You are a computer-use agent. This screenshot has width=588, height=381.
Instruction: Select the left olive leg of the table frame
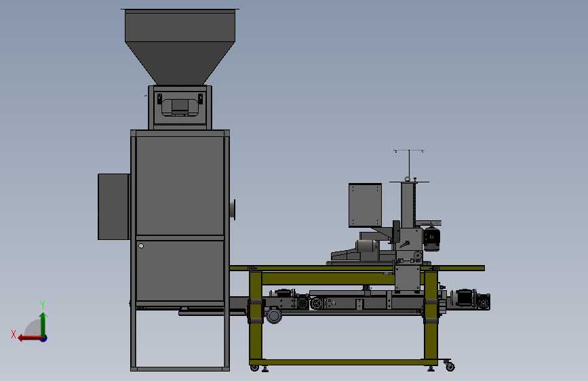click(256, 315)
